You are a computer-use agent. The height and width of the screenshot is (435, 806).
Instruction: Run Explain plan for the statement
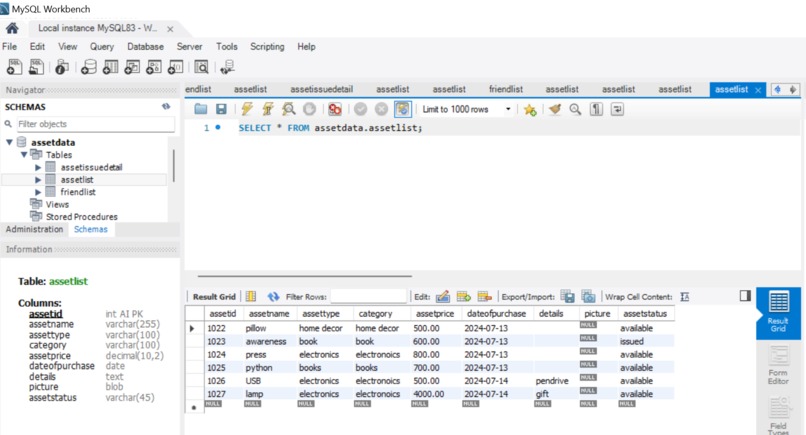coord(288,109)
